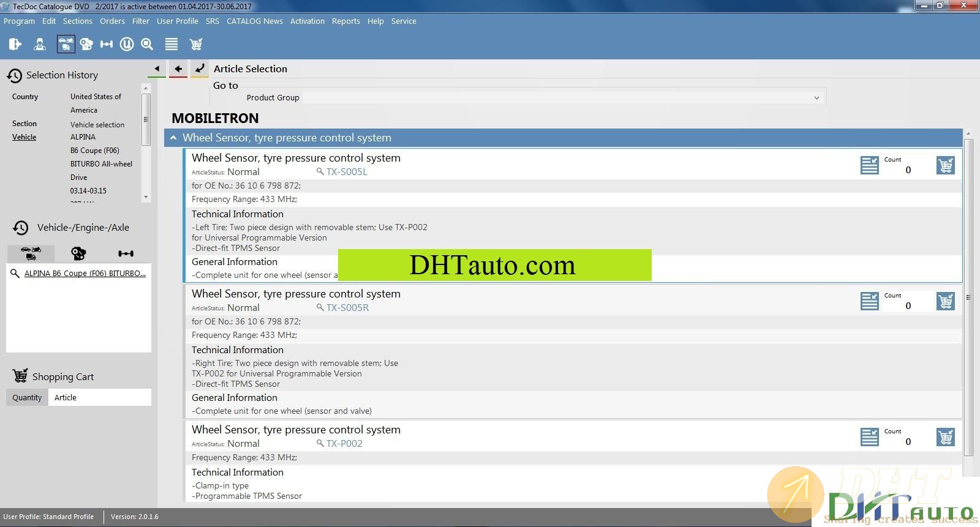This screenshot has height=527, width=980.
Task: Open article details list for TX-S005L
Action: [x=870, y=165]
